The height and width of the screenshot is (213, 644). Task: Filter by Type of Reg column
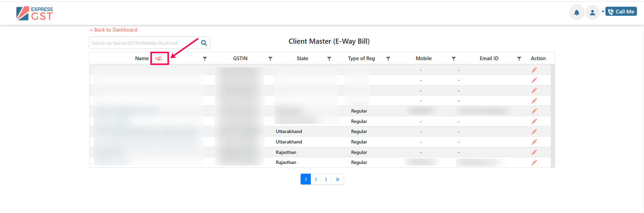coord(388,59)
